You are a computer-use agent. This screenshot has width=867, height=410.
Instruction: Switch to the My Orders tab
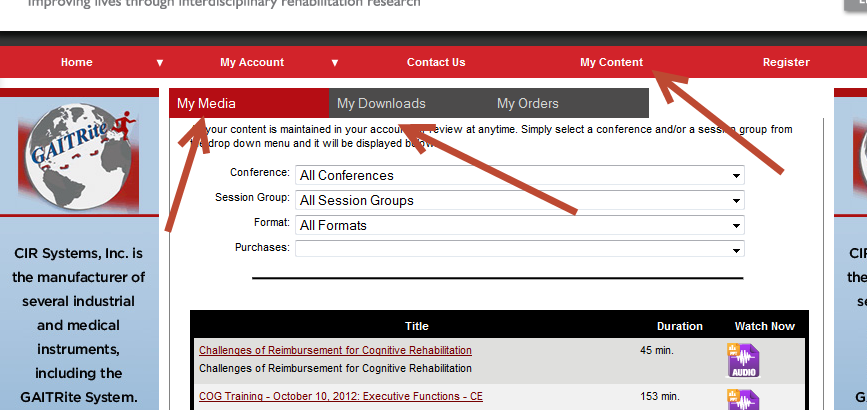tap(528, 103)
